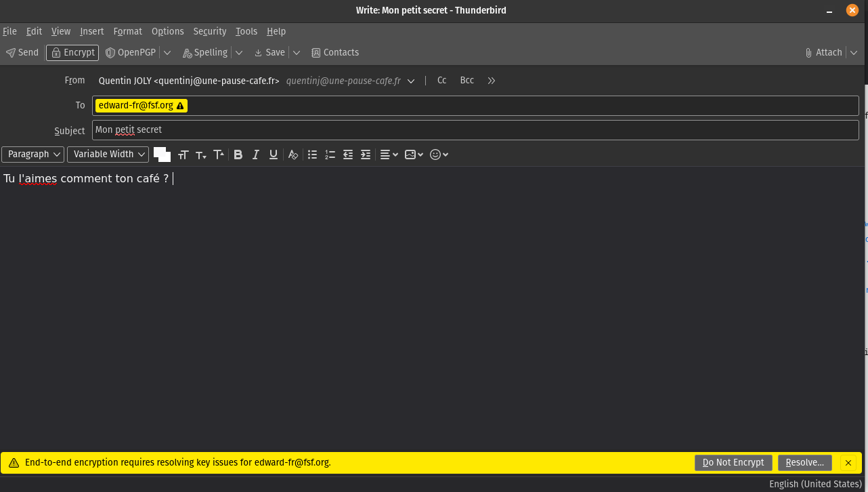Open the File menu

click(x=9, y=31)
